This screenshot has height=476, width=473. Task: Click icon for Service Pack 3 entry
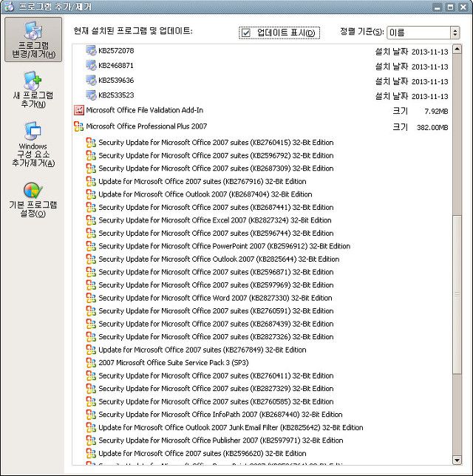(91, 362)
